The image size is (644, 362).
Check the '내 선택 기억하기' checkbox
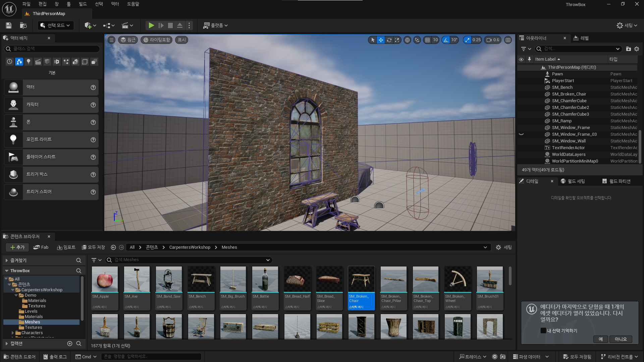[543, 330]
